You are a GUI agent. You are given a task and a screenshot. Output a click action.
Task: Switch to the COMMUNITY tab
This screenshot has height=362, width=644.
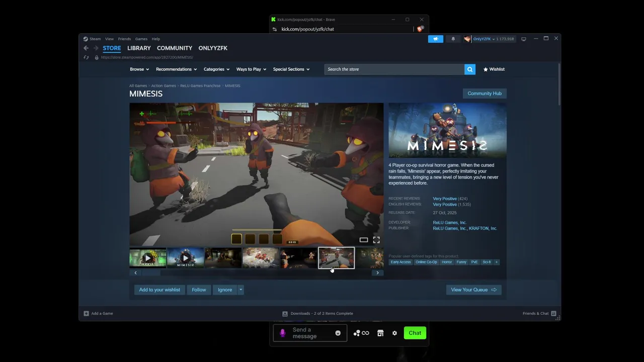(175, 48)
